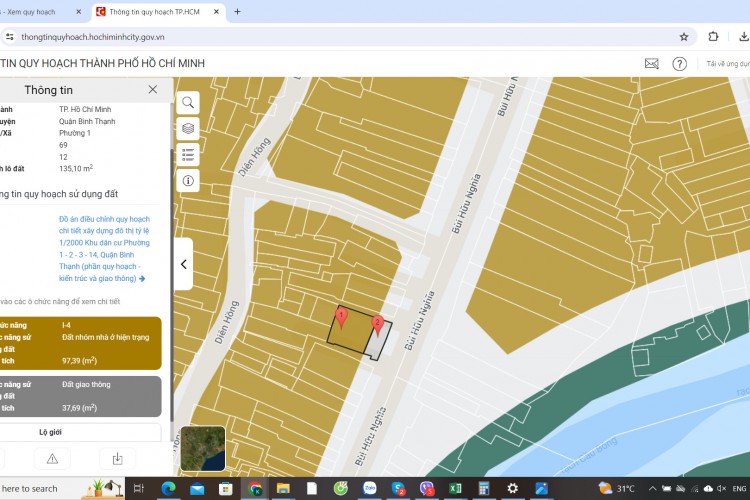Open a new browser tab
The height and width of the screenshot is (500, 750).
tap(237, 12)
